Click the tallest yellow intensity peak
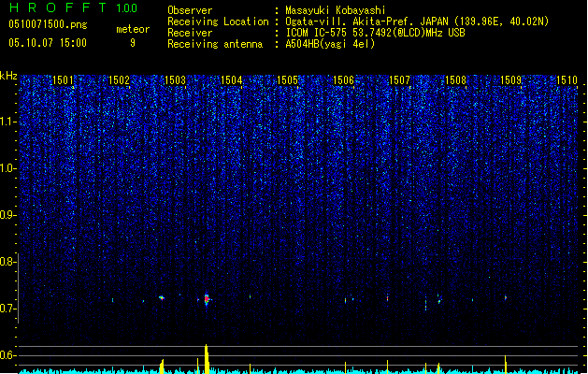Screen dimensions: 588x374 207,359
